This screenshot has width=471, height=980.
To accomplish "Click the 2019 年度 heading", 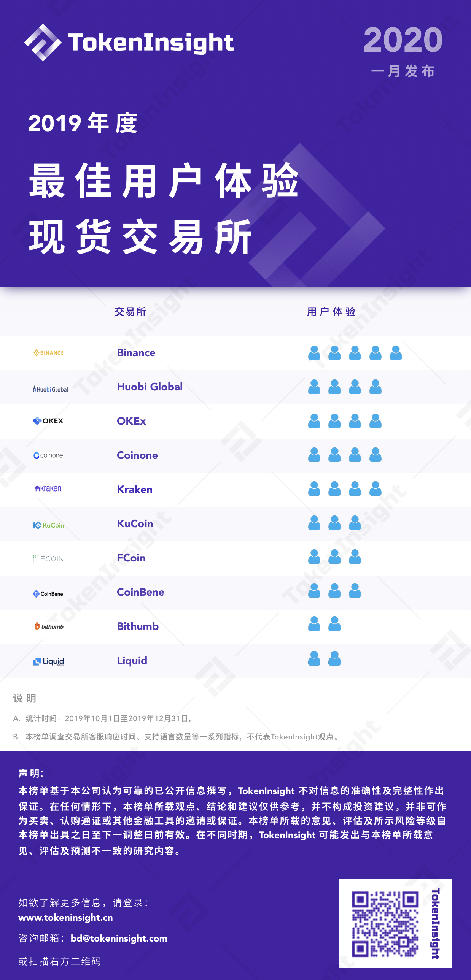I will [x=83, y=123].
